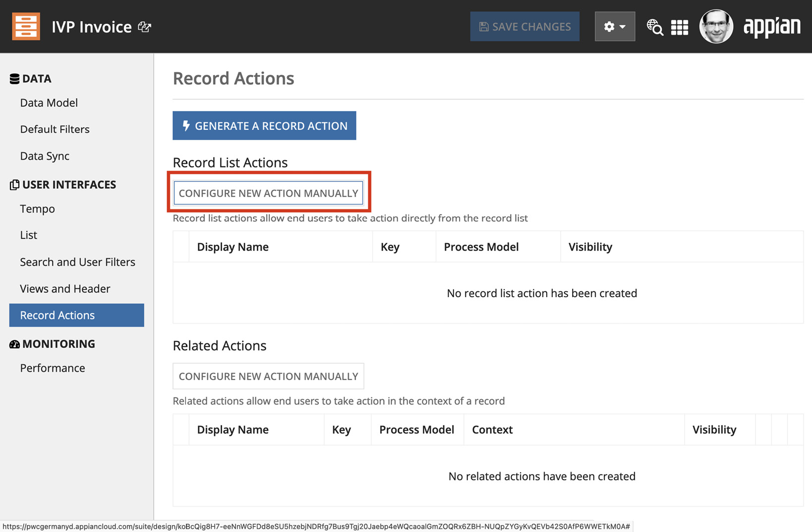Screen dimensions: 812x532
Task: Open the globe search icon
Action: click(x=655, y=27)
